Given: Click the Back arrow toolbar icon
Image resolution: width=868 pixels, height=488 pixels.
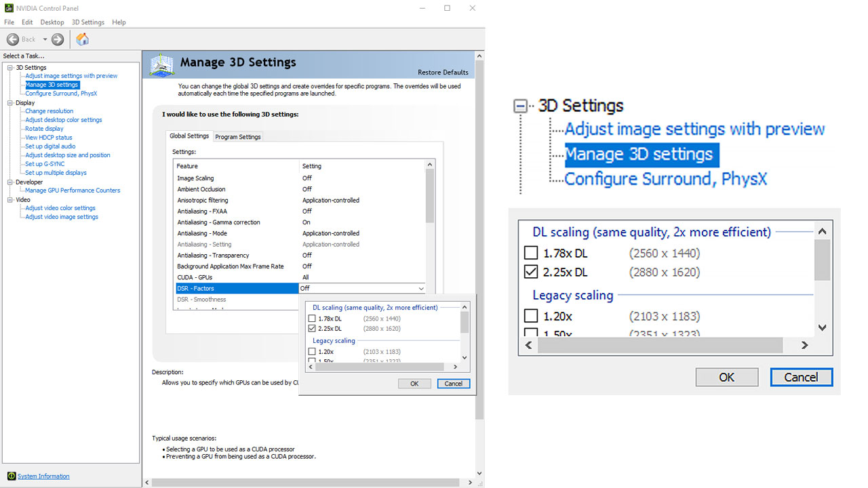Looking at the screenshot, I should click(13, 39).
